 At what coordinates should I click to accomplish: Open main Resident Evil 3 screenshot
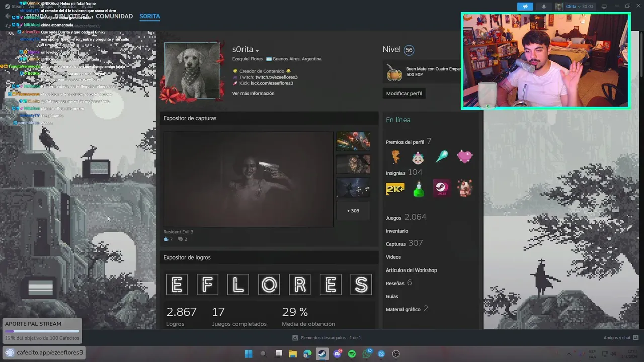pos(248,179)
